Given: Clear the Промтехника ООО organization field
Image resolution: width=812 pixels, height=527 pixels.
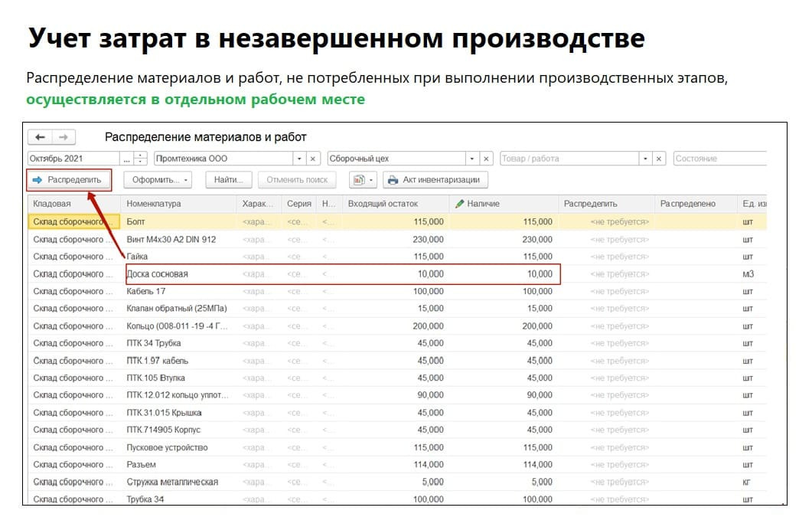Looking at the screenshot, I should pyautogui.click(x=313, y=159).
